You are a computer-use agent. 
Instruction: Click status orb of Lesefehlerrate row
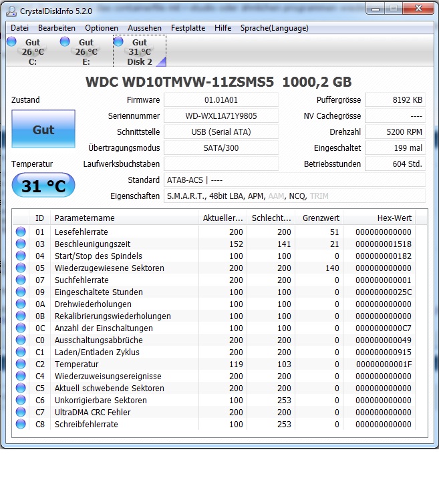point(21,232)
